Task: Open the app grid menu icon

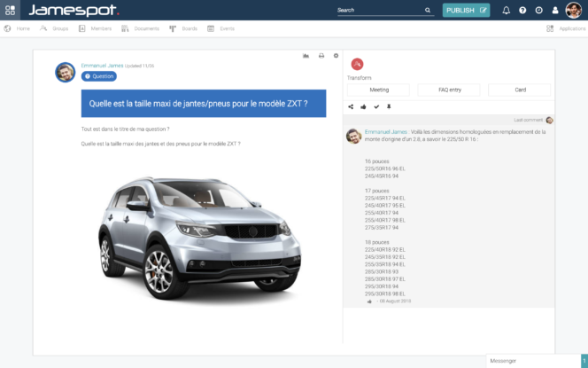Action: point(9,10)
